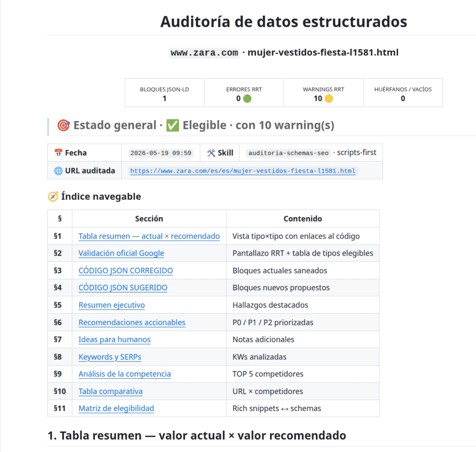The width and height of the screenshot is (476, 452).
Task: Click the Índice navegable heading text
Action: pyautogui.click(x=101, y=196)
